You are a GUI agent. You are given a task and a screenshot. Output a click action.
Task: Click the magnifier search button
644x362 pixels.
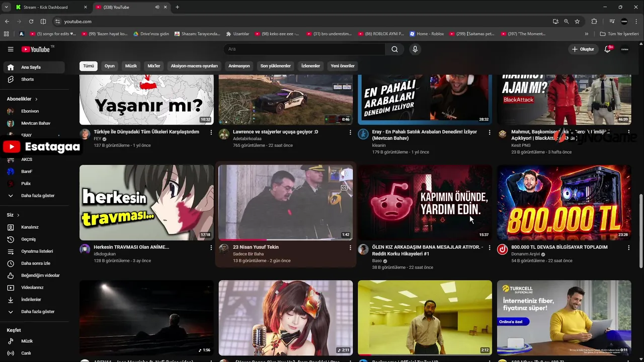(394, 49)
